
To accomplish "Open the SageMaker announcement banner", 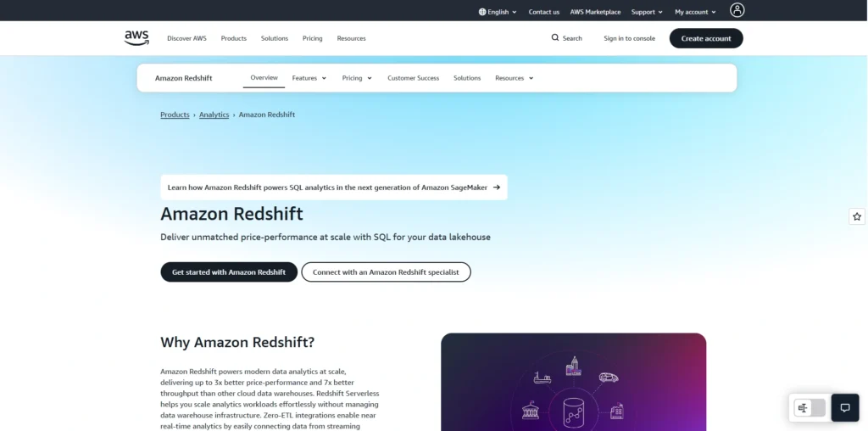I will 334,188.
